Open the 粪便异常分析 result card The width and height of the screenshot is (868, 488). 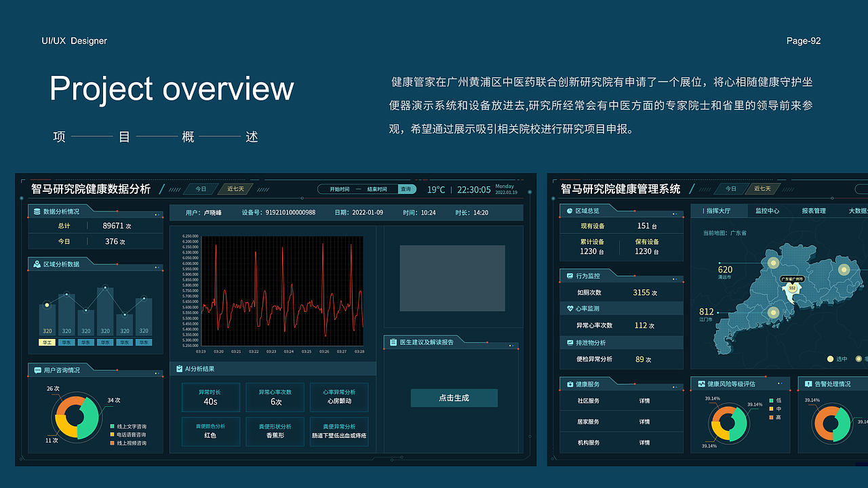[x=339, y=432]
